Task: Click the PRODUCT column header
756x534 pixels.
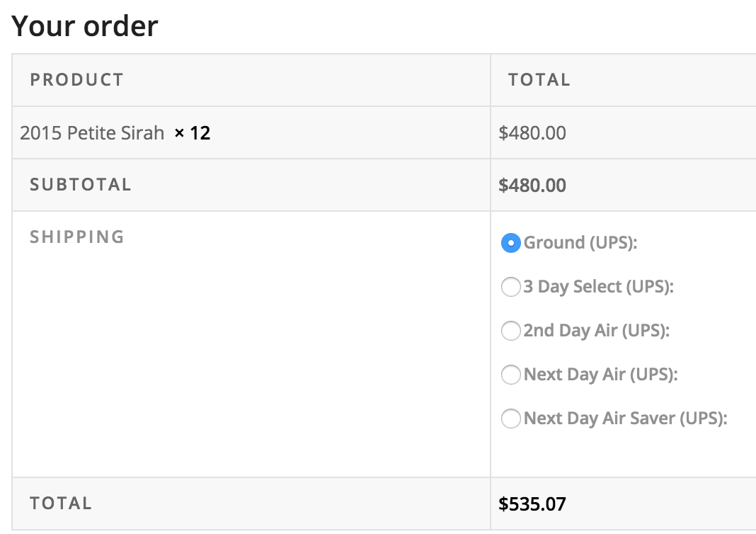Action: (77, 79)
